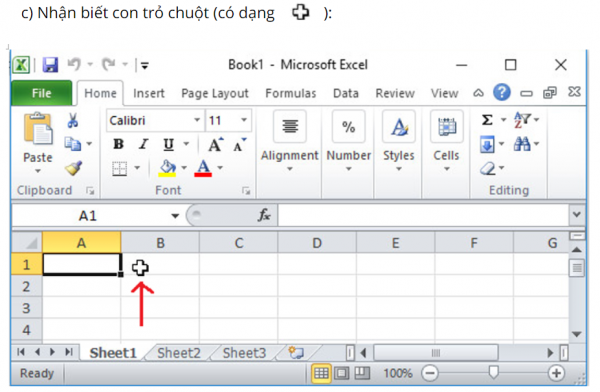
Task: Open the Review tab
Action: tap(395, 93)
